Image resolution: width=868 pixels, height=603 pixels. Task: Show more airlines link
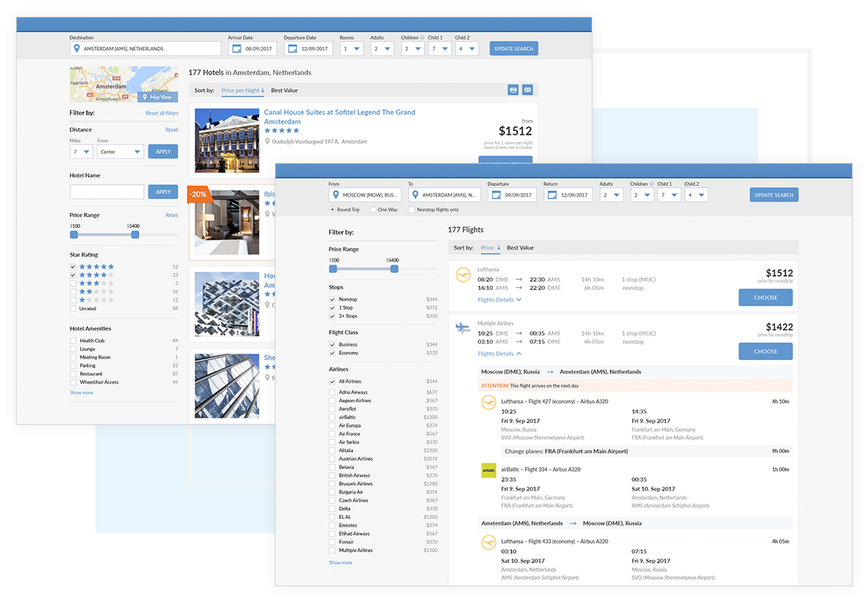tap(341, 562)
